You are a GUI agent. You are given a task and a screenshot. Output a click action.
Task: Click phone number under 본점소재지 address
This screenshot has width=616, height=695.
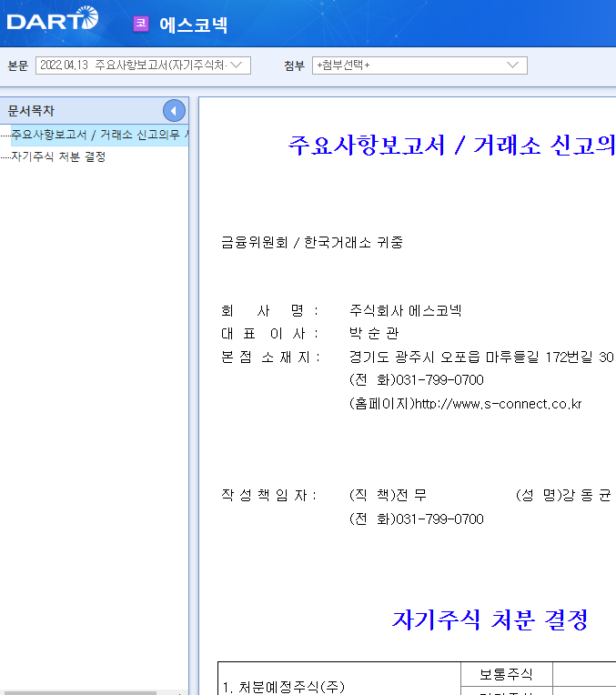pos(417,380)
